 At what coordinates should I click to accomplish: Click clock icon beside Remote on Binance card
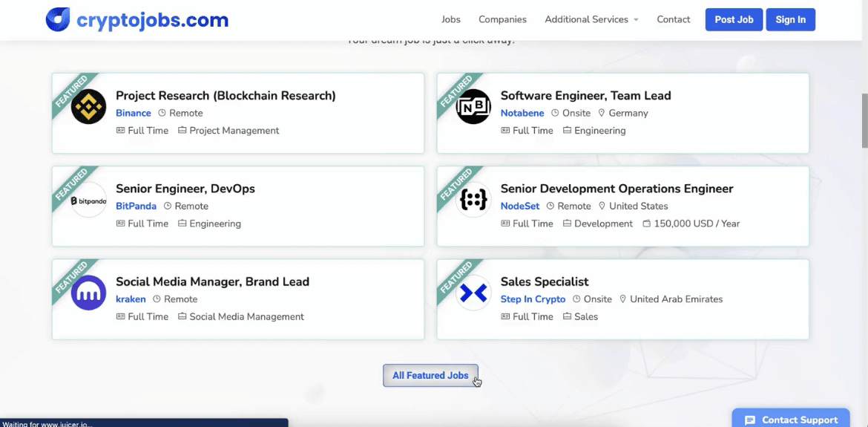[x=162, y=113]
